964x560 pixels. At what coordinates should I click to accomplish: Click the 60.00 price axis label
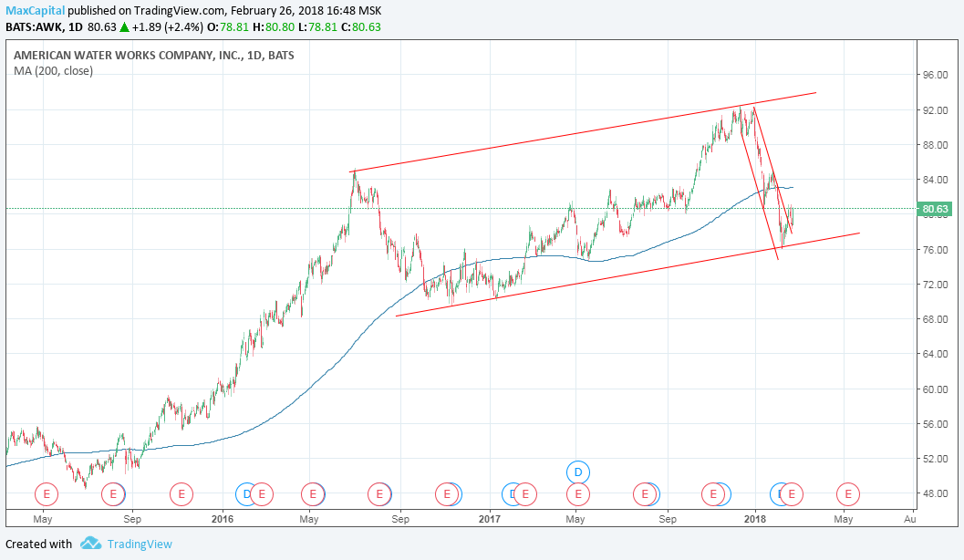(935, 389)
